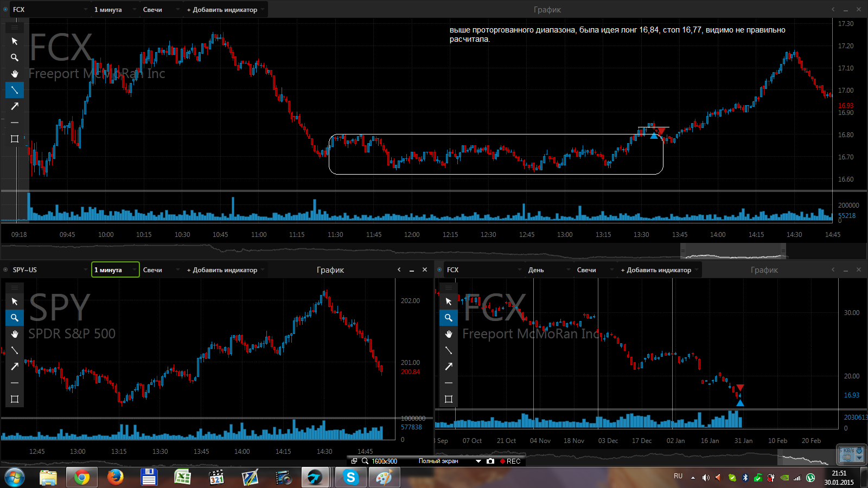Viewport: 868px width, 488px height.
Task: Select the rectangle tool in top FCX chart
Action: point(15,139)
